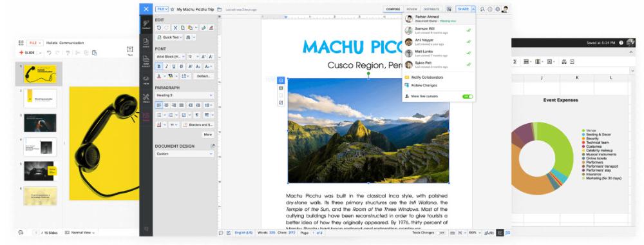The image size is (644, 245).
Task: Click the Cut scissors icon
Action: pyautogui.click(x=175, y=28)
